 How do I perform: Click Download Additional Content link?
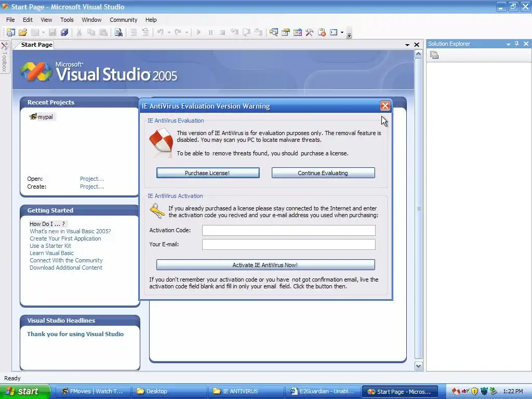pos(66,268)
